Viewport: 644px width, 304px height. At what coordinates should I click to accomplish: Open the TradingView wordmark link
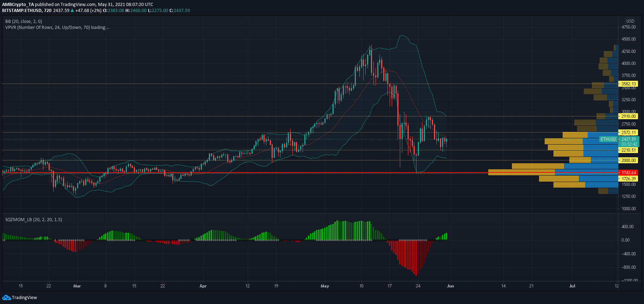[x=24, y=298]
